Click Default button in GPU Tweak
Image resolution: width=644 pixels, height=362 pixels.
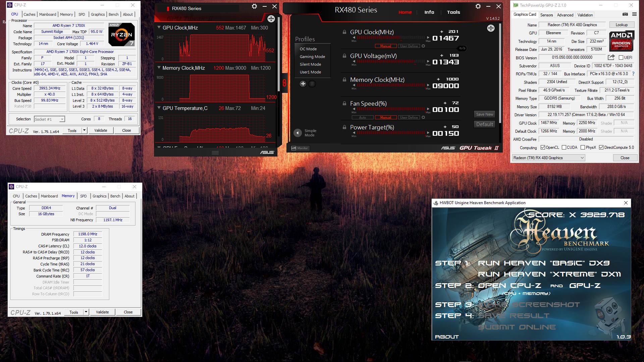[484, 124]
